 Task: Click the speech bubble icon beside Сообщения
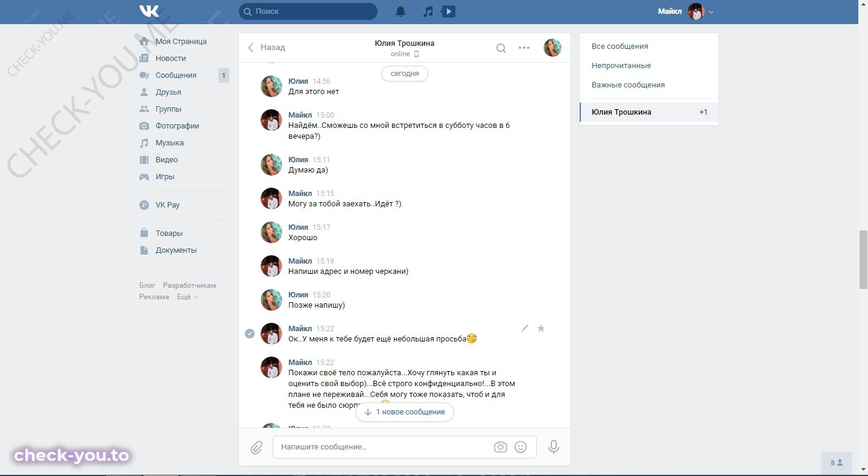coord(144,75)
